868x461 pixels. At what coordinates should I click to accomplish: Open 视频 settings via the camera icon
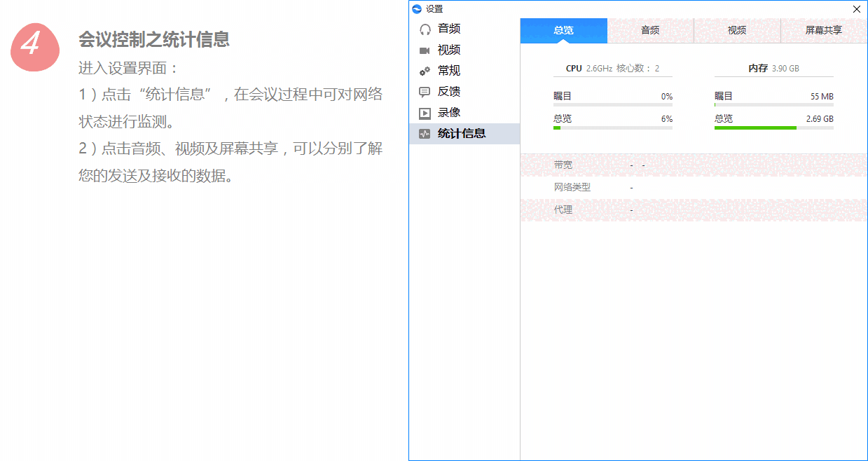(x=425, y=50)
